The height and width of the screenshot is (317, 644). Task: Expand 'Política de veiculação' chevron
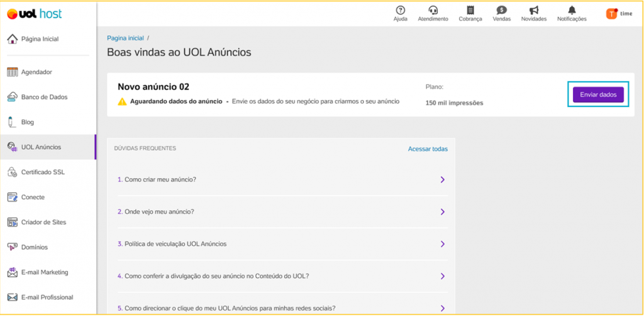point(442,244)
